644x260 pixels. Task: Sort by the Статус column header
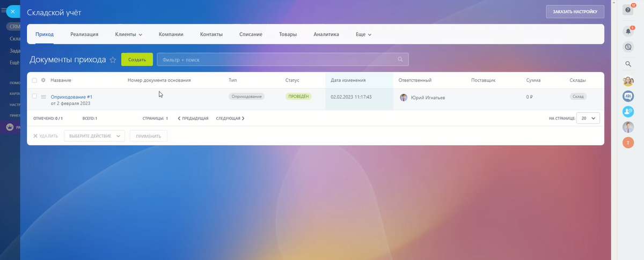[292, 80]
